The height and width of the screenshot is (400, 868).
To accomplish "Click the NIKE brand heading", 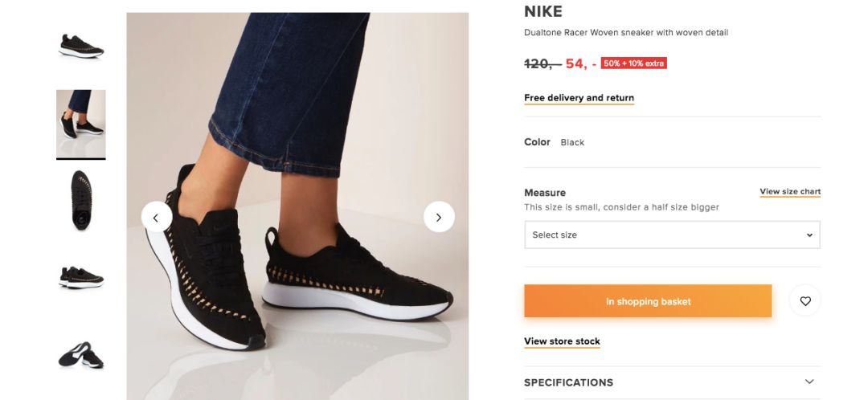I will [x=543, y=11].
